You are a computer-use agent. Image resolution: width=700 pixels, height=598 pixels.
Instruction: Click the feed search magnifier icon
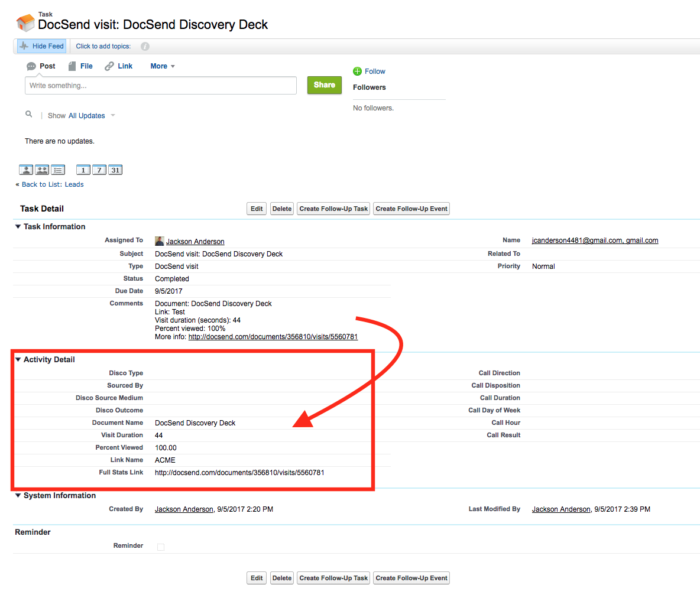[28, 114]
